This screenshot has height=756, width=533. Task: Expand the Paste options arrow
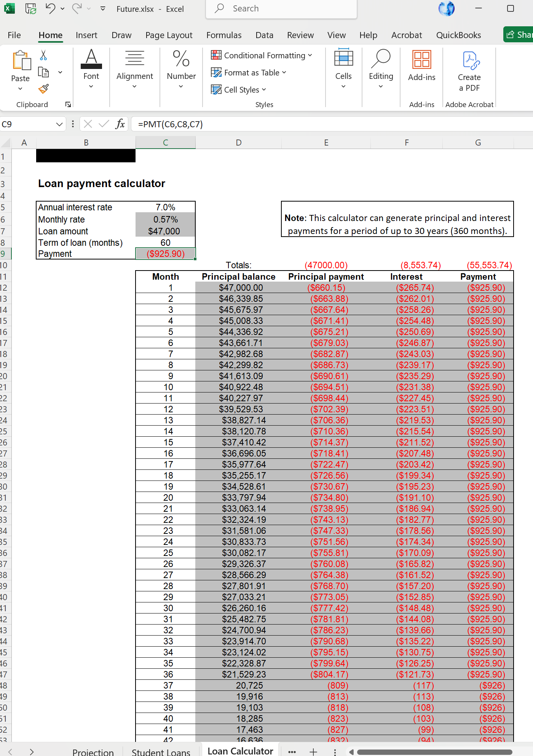[20, 89]
